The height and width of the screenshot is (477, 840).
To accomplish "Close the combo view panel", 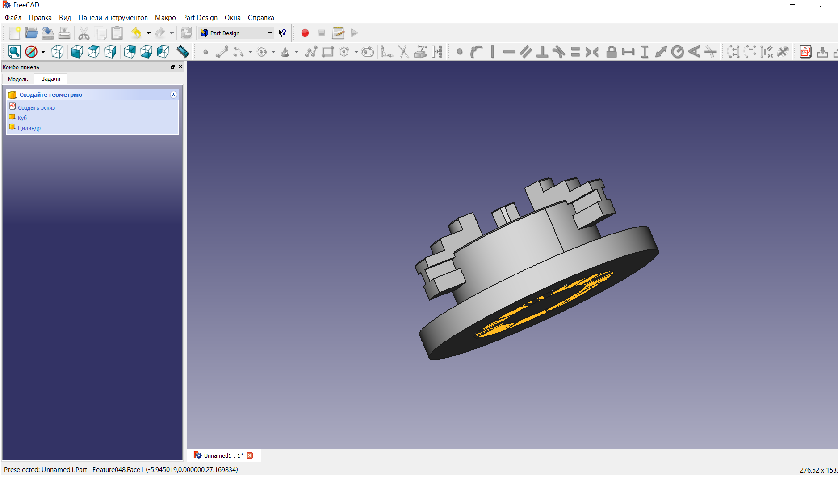I will [x=180, y=67].
